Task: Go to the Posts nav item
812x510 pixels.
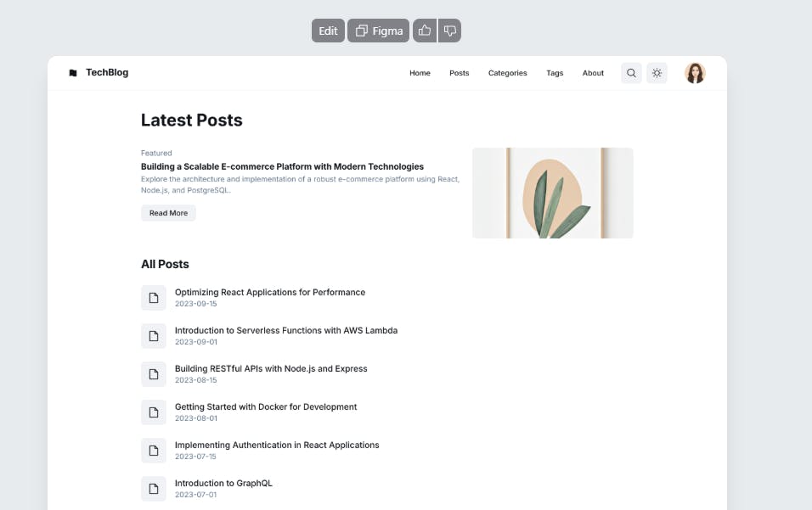Action: point(460,73)
